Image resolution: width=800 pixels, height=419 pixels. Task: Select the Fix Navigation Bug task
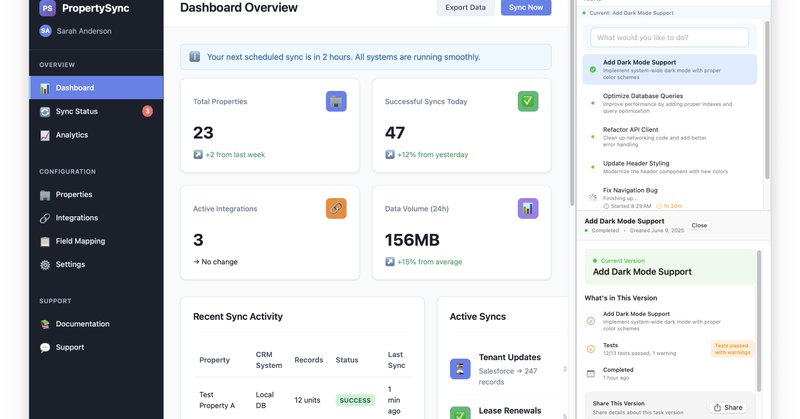pyautogui.click(x=669, y=198)
